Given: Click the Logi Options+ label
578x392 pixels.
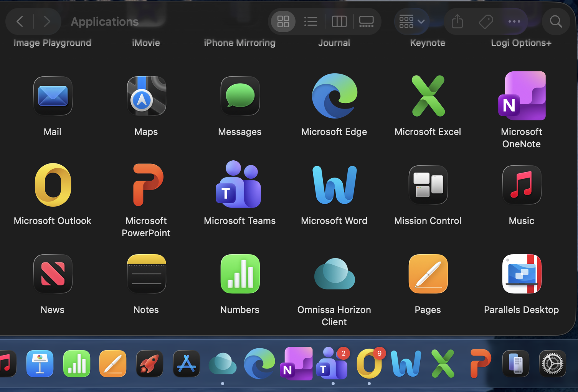Looking at the screenshot, I should coord(522,43).
